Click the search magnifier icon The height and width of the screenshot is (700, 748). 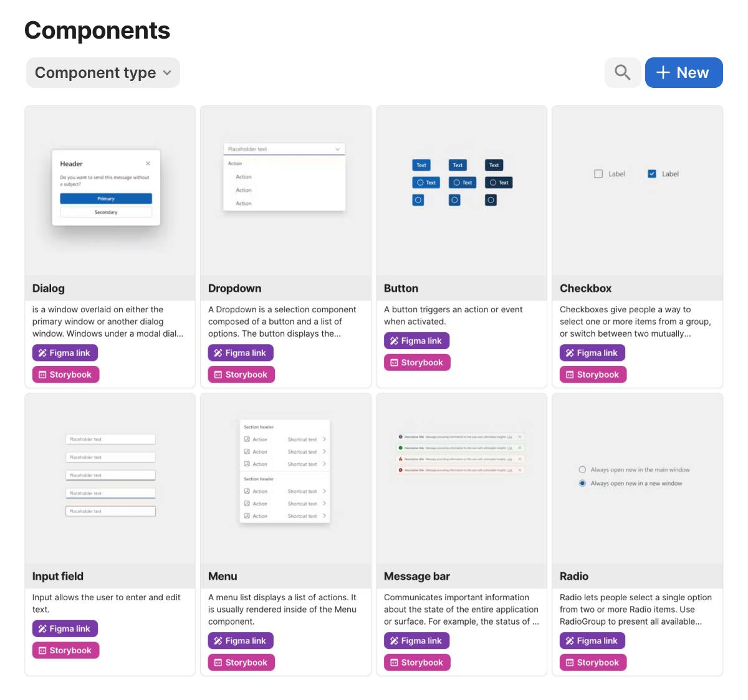pyautogui.click(x=622, y=72)
